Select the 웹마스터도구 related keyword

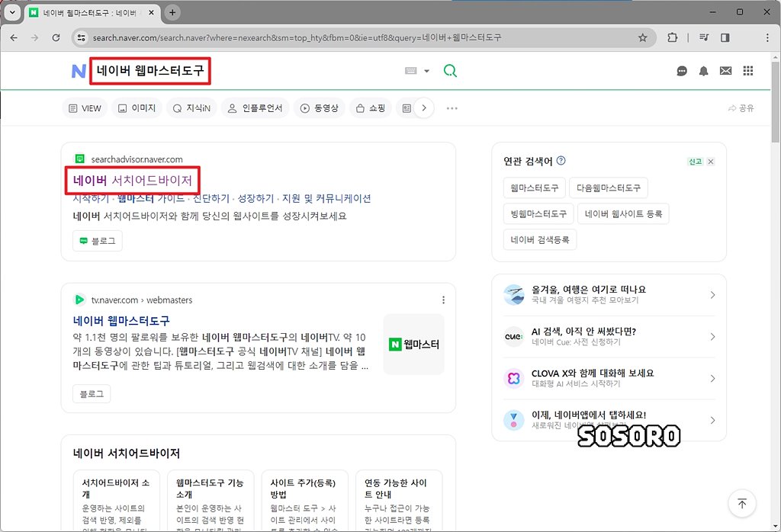(x=535, y=187)
